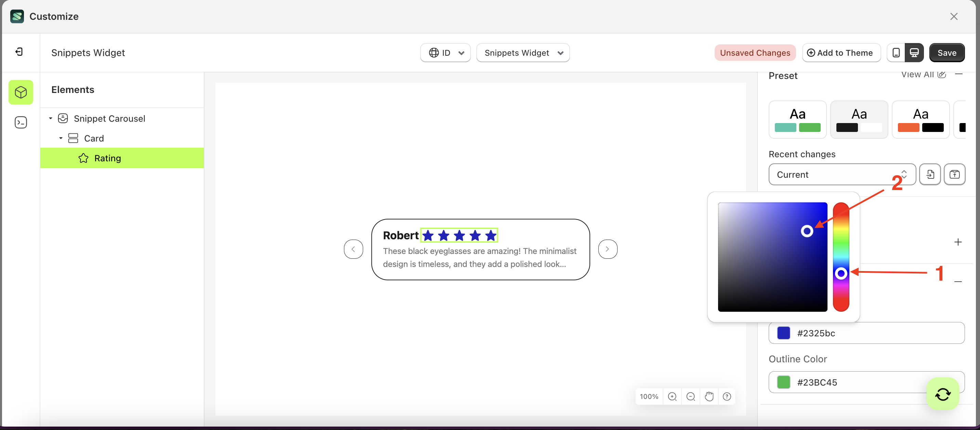This screenshot has height=430, width=980.
Task: Open the help question mark icon
Action: click(727, 396)
